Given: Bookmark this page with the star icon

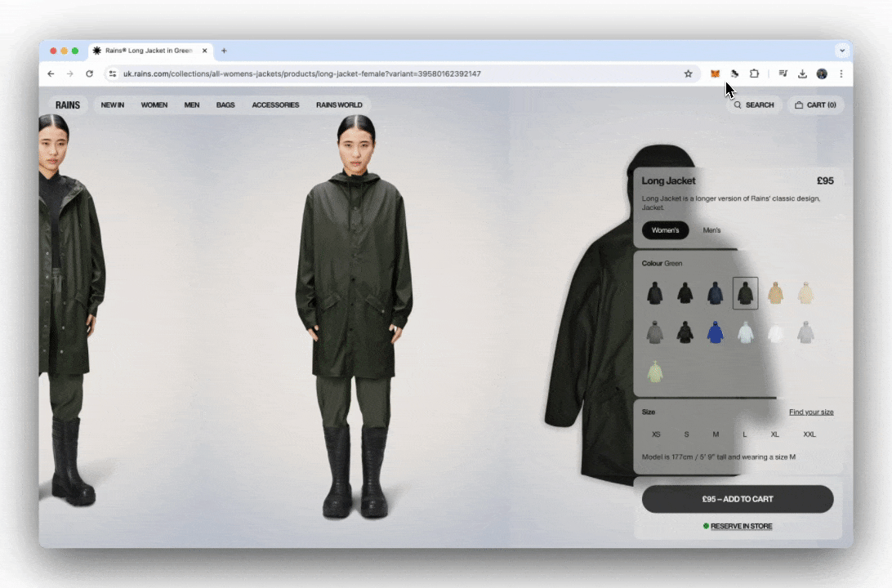Looking at the screenshot, I should tap(688, 73).
